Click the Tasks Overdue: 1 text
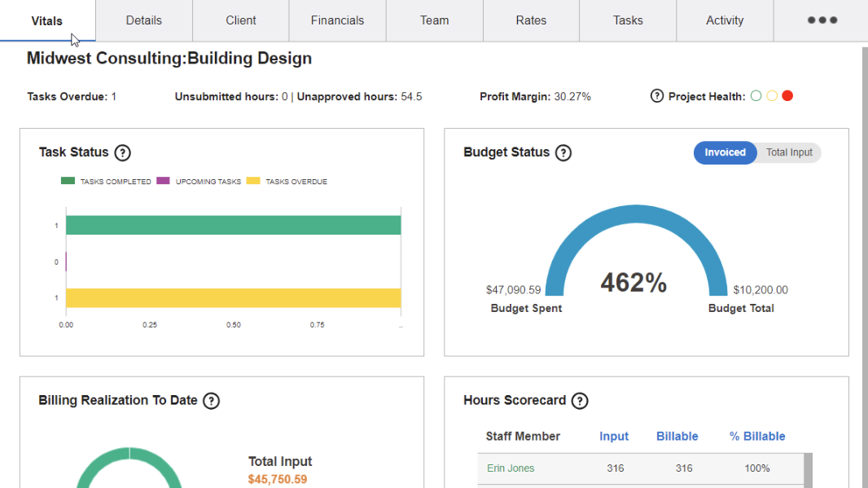The width and height of the screenshot is (868, 488). click(x=72, y=97)
